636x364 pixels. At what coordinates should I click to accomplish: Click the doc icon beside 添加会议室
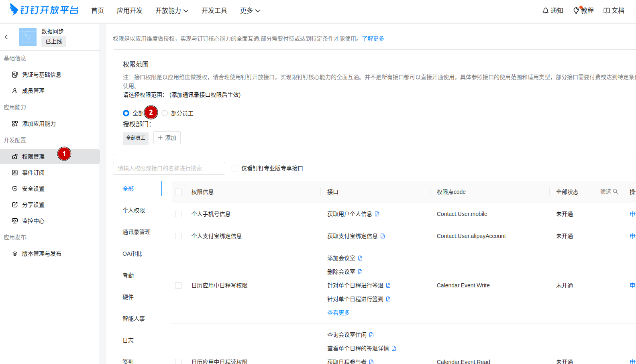coord(360,258)
